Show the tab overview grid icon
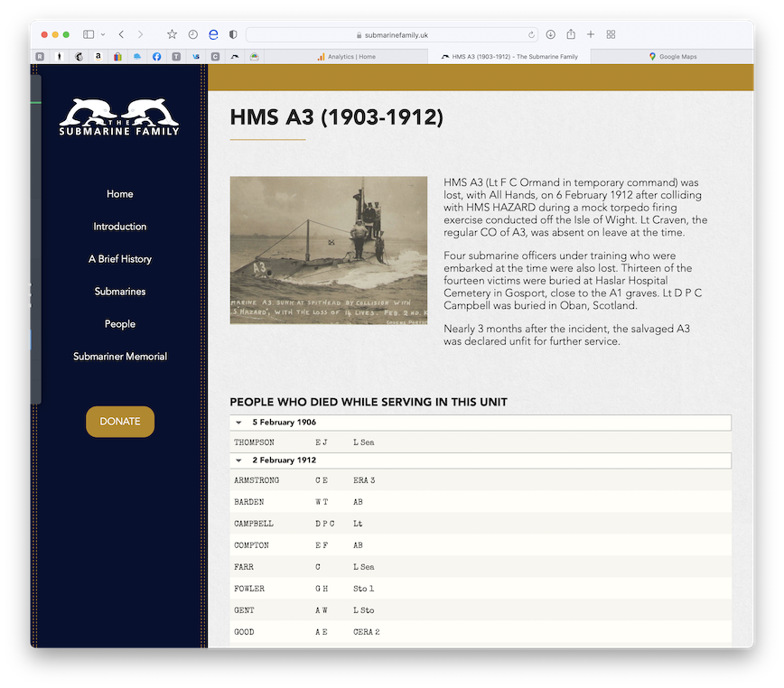Image resolution: width=784 pixels, height=688 pixels. tap(611, 34)
